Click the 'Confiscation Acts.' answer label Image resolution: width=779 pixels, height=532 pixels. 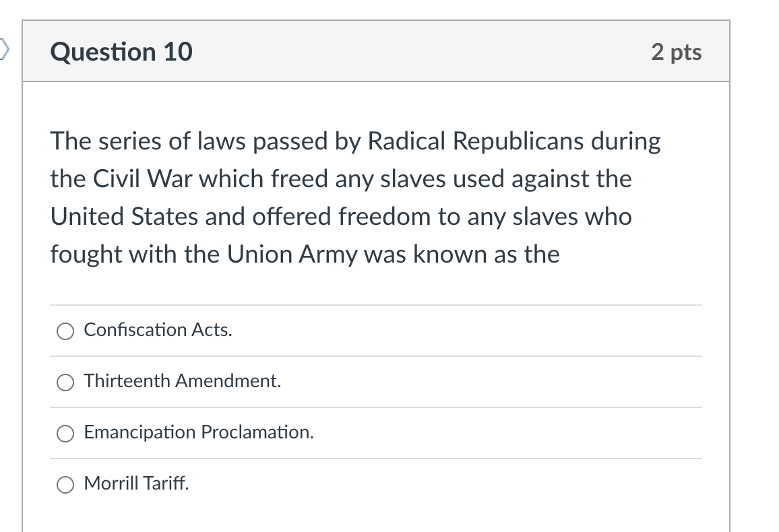158,330
